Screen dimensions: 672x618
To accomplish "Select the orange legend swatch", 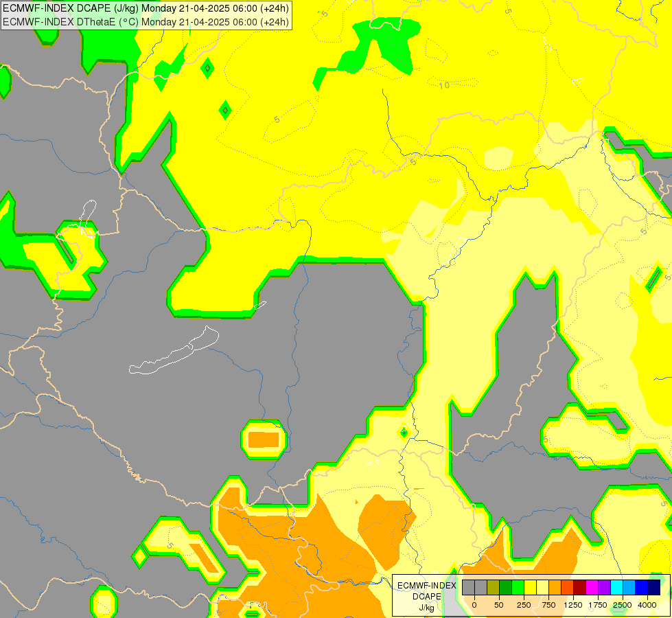I will point(555,587).
